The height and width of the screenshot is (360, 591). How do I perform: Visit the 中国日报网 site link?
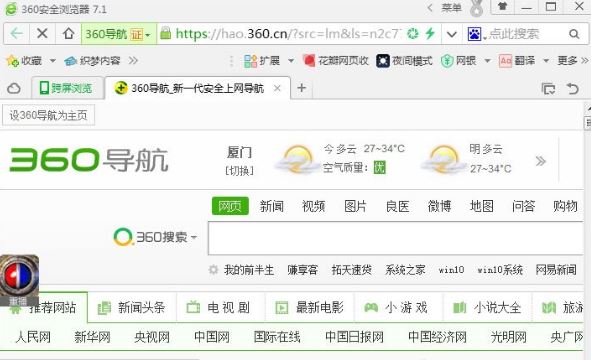[354, 337]
